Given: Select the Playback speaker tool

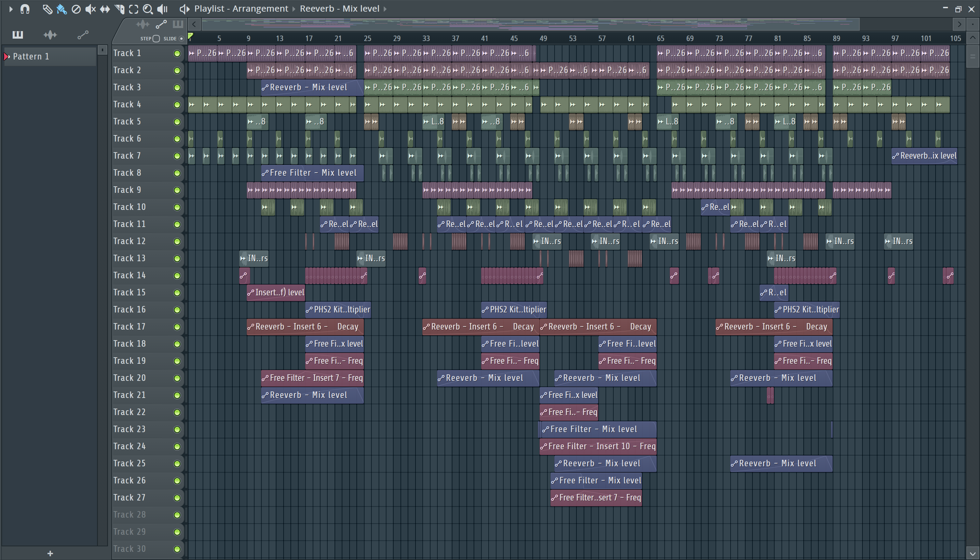Looking at the screenshot, I should (x=163, y=9).
